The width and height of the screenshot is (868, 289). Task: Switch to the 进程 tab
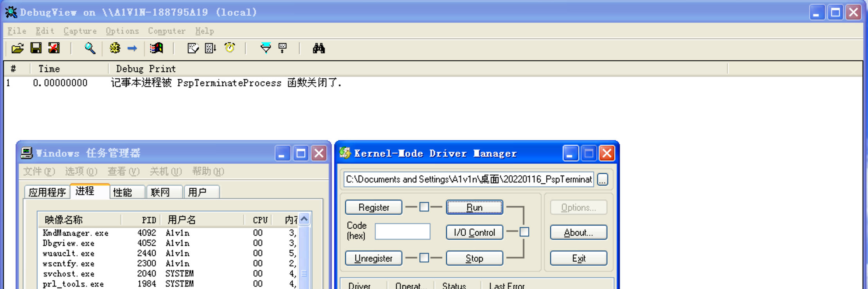pos(90,191)
